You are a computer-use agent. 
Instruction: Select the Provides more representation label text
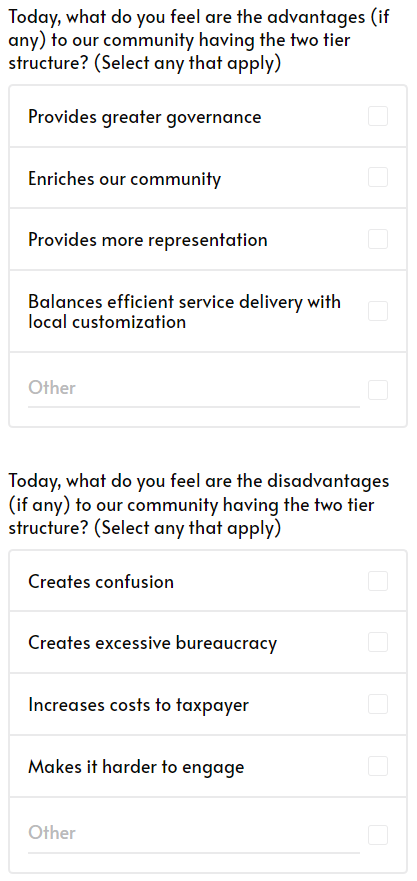[148, 240]
